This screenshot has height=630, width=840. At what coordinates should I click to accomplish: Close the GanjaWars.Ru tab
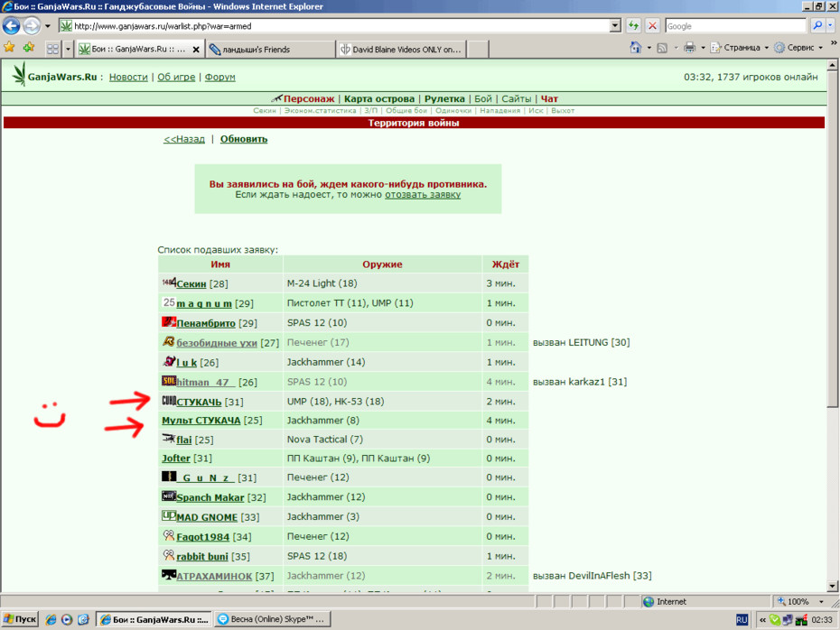click(196, 50)
